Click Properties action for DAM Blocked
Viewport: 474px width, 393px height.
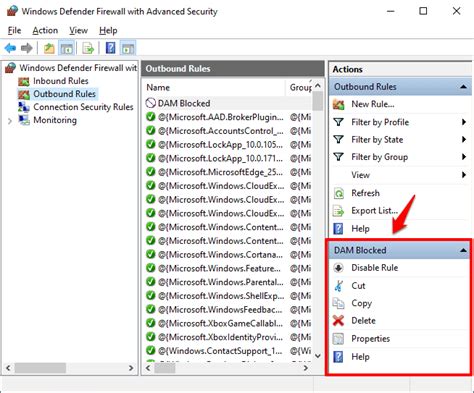(x=370, y=339)
